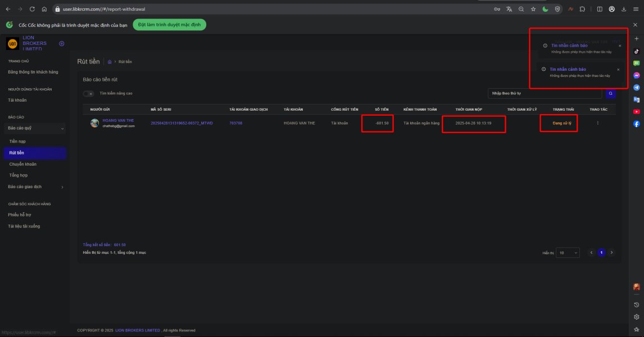Expand the Báo cáo giao dịch menu
Image resolution: width=644 pixels, height=337 pixels.
(x=35, y=187)
